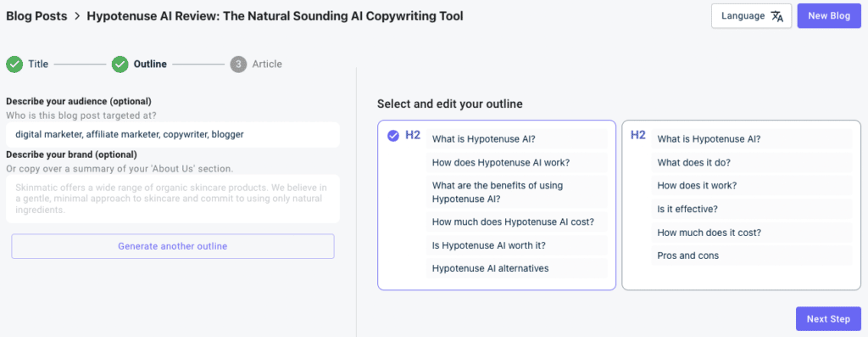The image size is (868, 337).
Task: Click the translate icon beside Language
Action: point(777,16)
